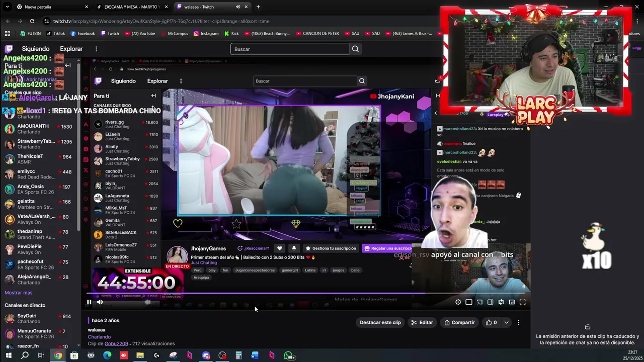Screen dimensions: 644x362
Task: Open the Charlando category below clip title
Action: [x=99, y=337]
